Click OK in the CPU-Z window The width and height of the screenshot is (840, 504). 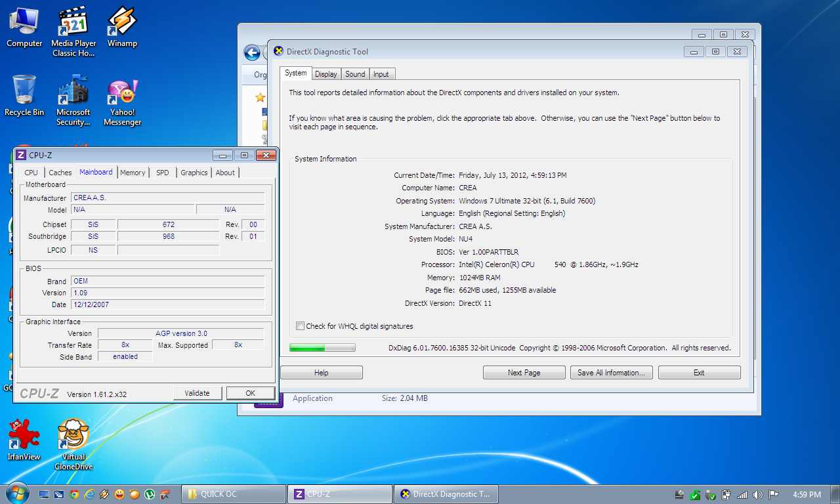(x=251, y=393)
